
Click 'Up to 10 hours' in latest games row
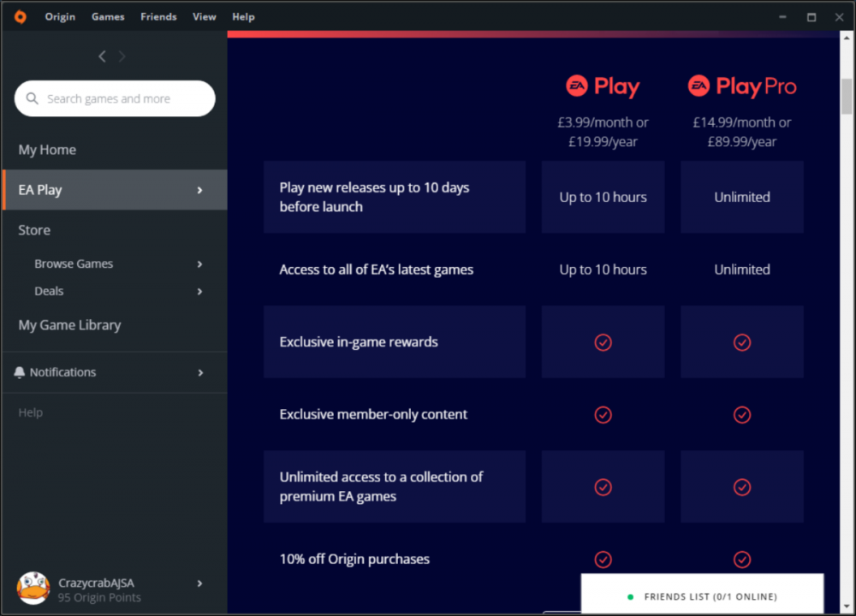point(603,269)
